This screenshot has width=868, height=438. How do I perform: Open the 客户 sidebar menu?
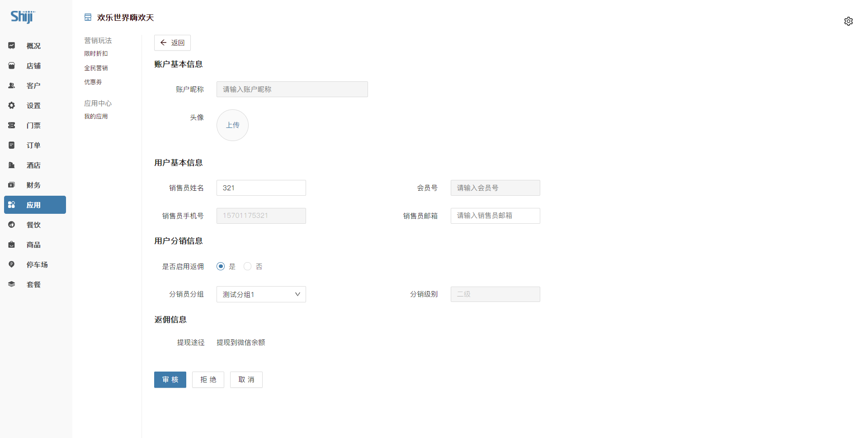tap(35, 85)
